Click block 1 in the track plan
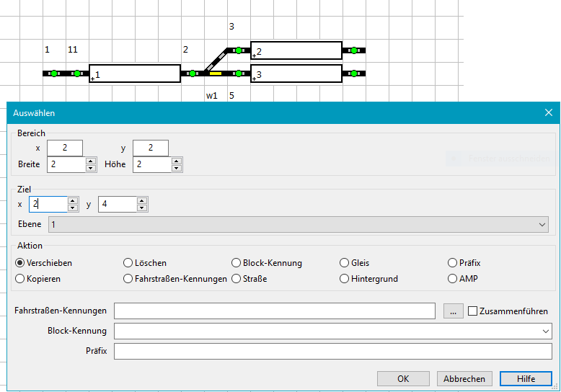Screen dimensions: 561x392 click(x=135, y=73)
